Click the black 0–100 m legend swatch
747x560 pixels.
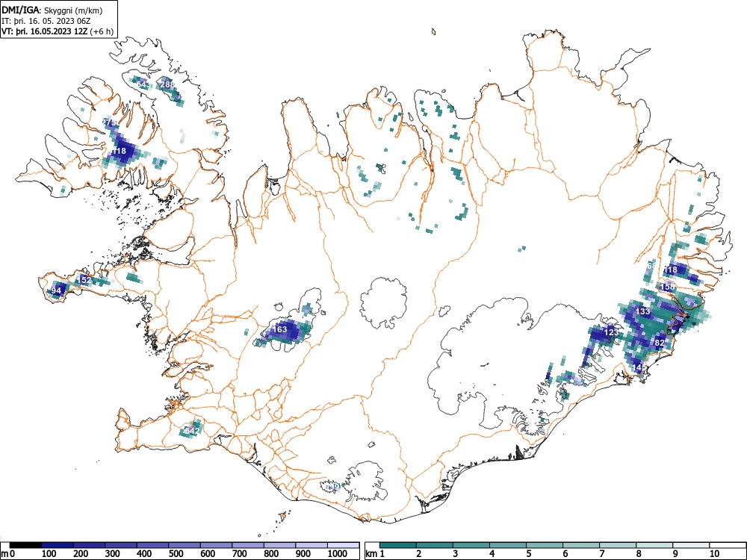tap(25, 545)
